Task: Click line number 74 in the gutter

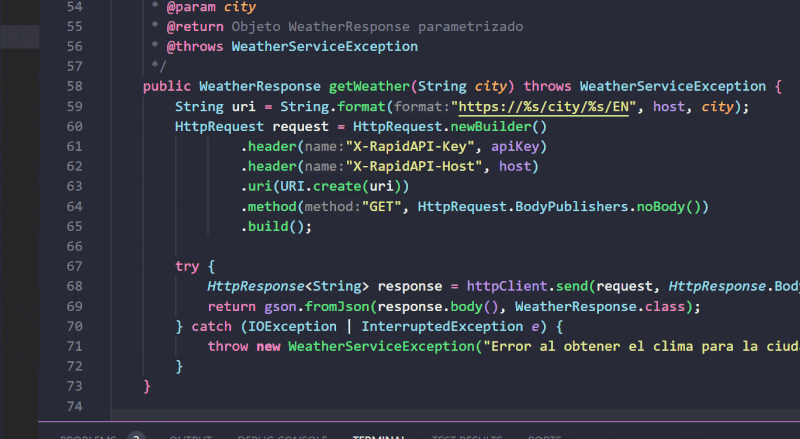Action: [x=73, y=406]
